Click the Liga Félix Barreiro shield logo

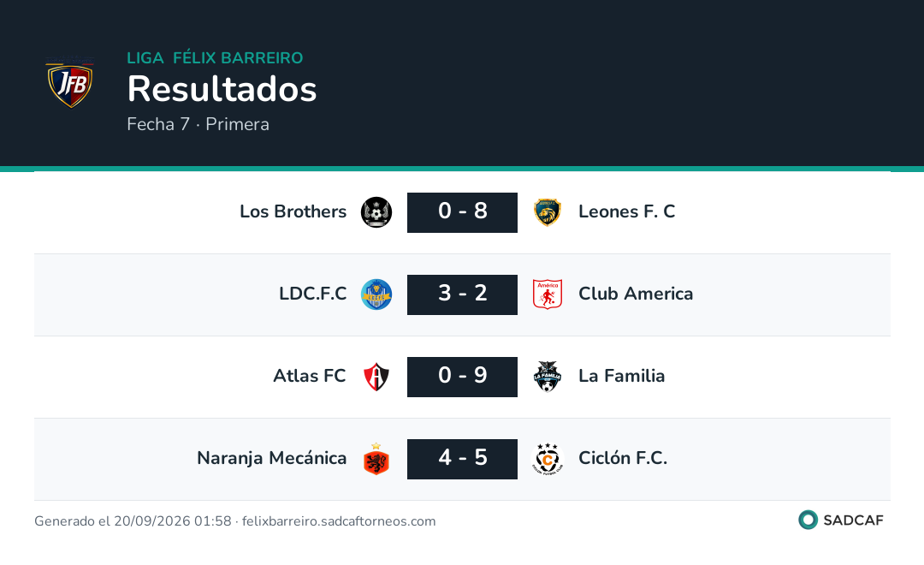pyautogui.click(x=70, y=82)
